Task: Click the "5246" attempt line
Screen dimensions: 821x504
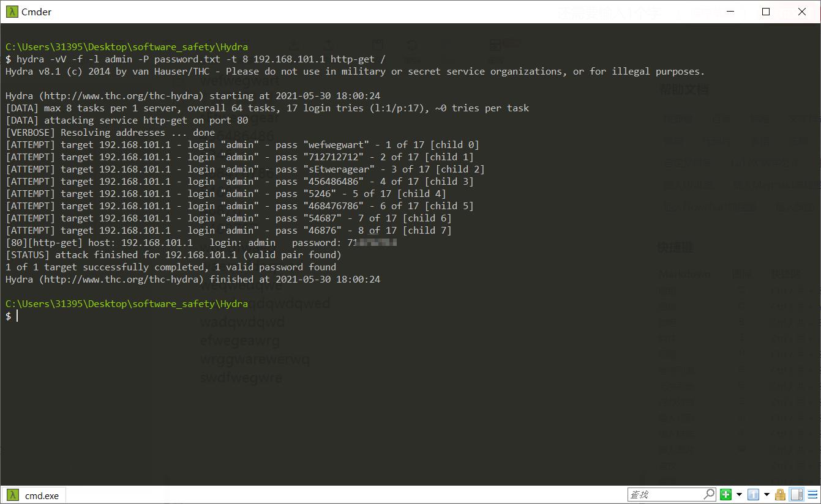Action: (226, 194)
